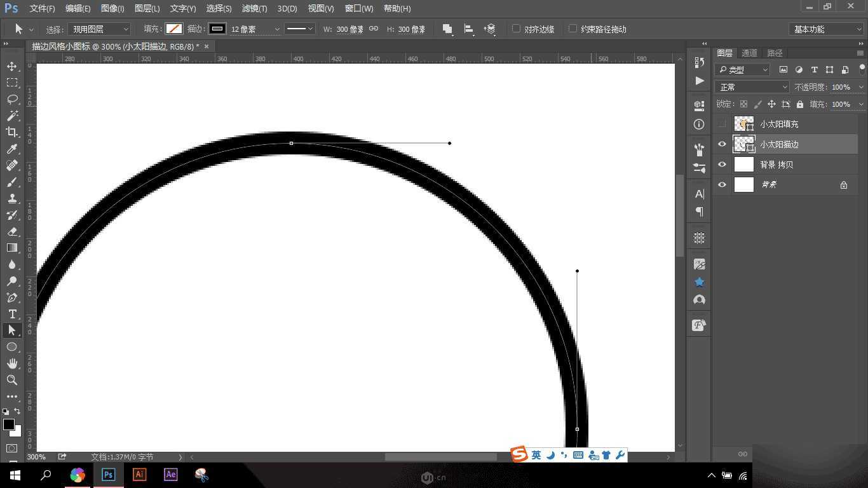Select the Horizontal Type tool
This screenshot has height=488, width=868.
click(12, 314)
